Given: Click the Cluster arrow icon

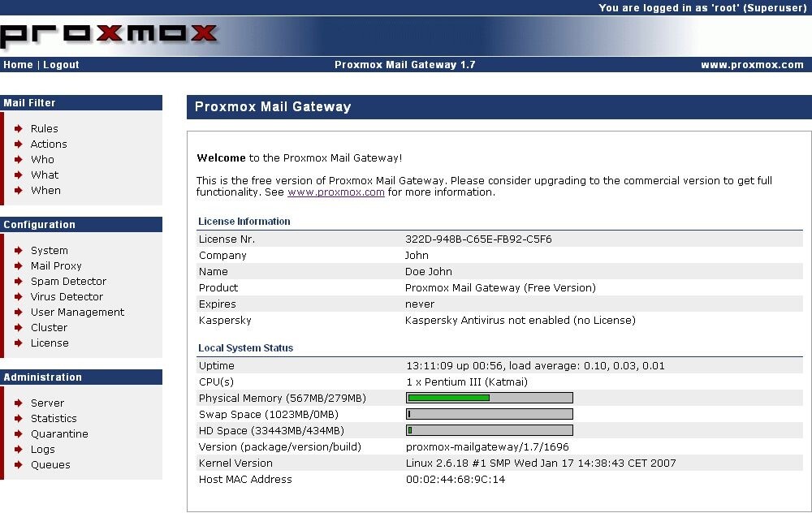Looking at the screenshot, I should coord(18,327).
